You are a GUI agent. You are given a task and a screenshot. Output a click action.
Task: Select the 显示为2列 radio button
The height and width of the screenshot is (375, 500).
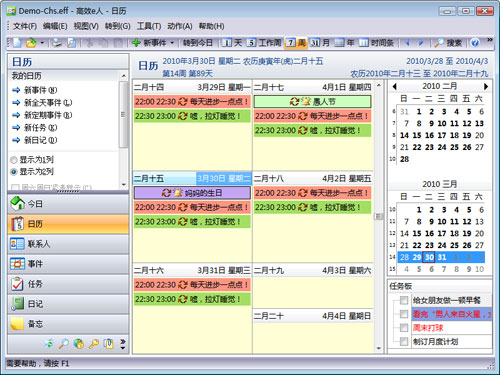click(14, 172)
